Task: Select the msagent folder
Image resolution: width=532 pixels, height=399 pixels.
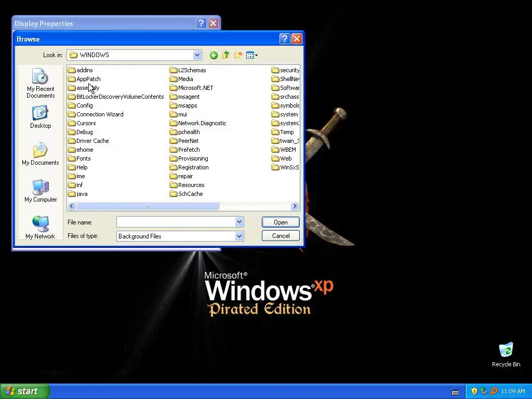Action: click(185, 97)
